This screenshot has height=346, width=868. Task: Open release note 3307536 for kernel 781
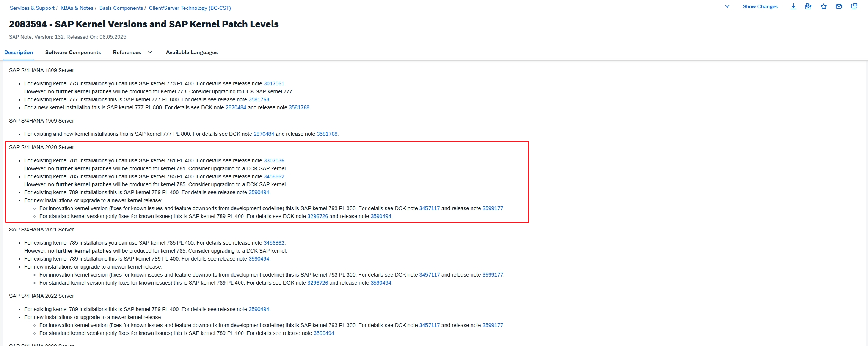click(x=274, y=160)
